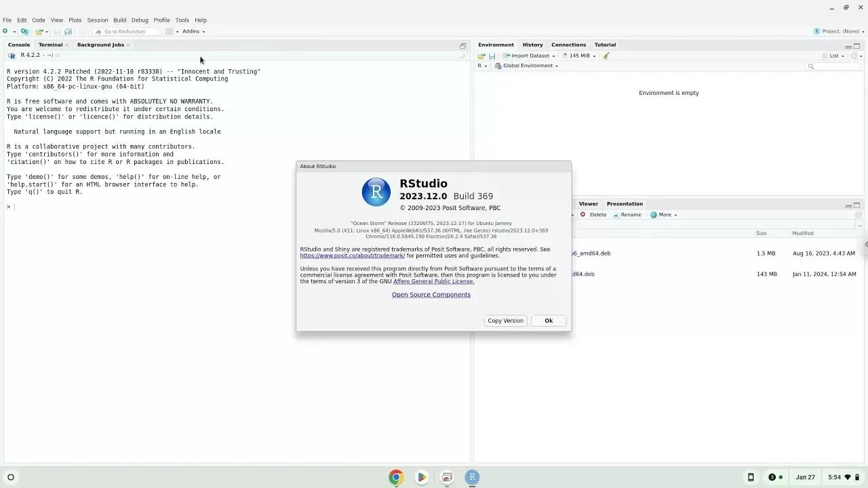
Task: Delete a file using the Delete icon
Action: tap(593, 215)
